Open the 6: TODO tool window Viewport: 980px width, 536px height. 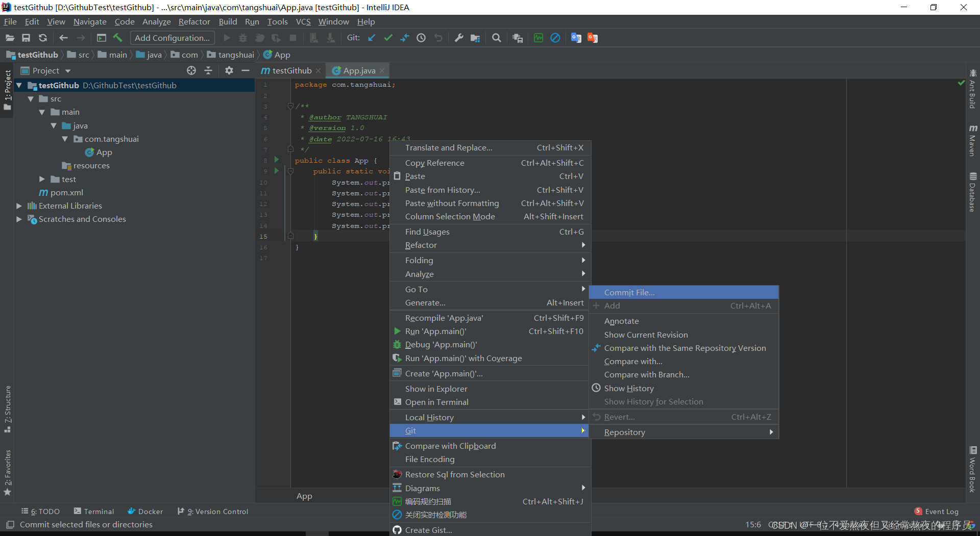point(40,511)
